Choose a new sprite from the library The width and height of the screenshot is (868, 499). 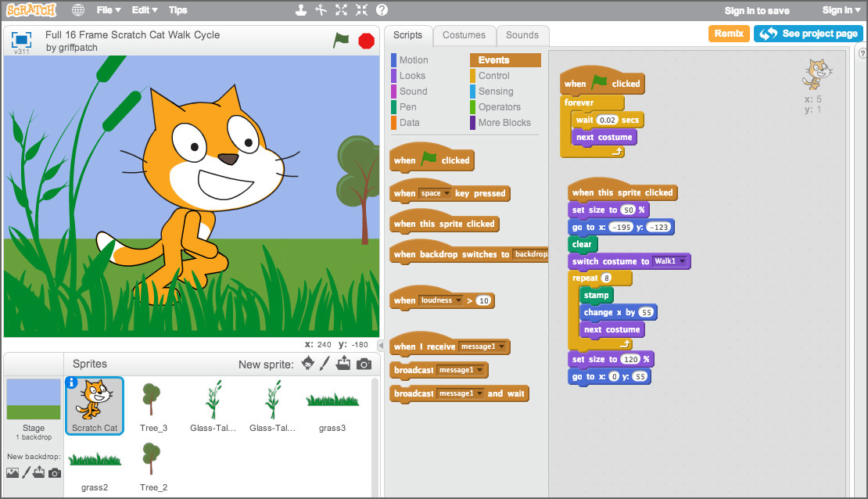point(307,363)
